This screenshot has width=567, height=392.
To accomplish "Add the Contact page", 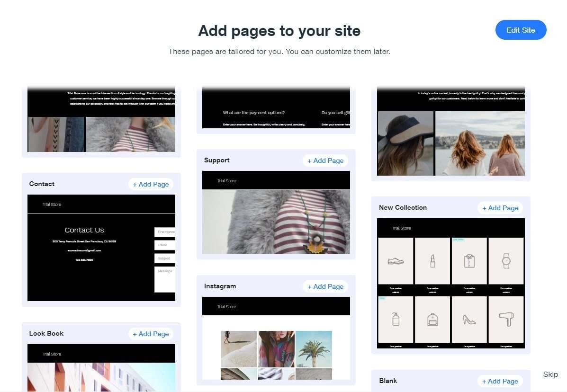I will point(151,184).
